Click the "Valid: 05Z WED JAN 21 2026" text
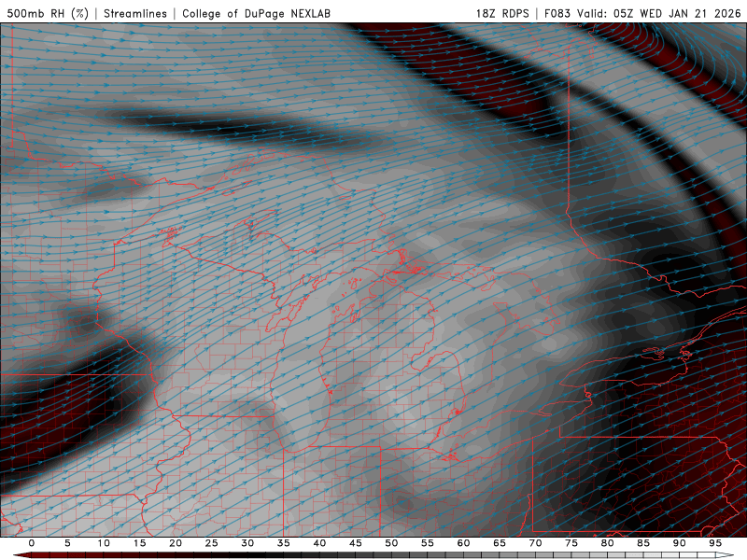747x560 pixels. click(x=659, y=13)
